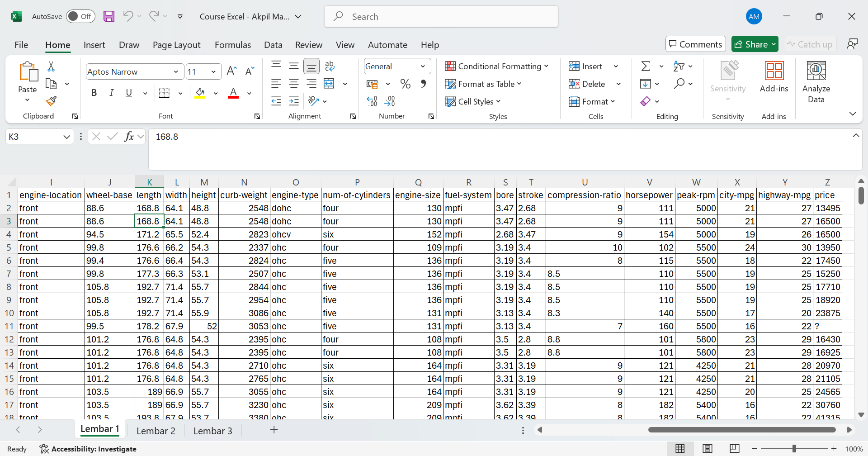Click the Decrease Indent icon
Image resolution: width=868 pixels, height=456 pixels.
point(276,101)
